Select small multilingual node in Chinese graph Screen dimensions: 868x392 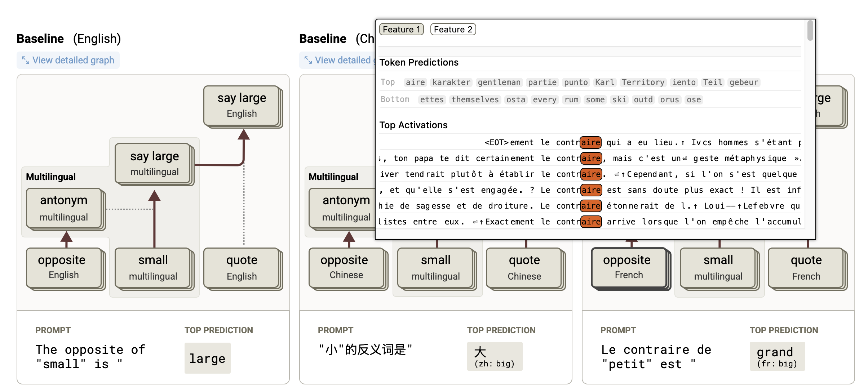pos(435,267)
